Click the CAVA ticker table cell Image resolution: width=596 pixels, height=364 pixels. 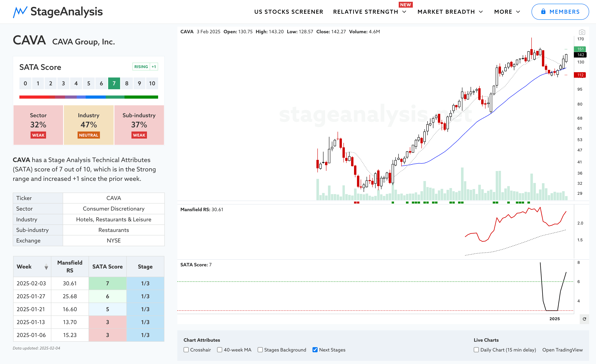tap(114, 198)
